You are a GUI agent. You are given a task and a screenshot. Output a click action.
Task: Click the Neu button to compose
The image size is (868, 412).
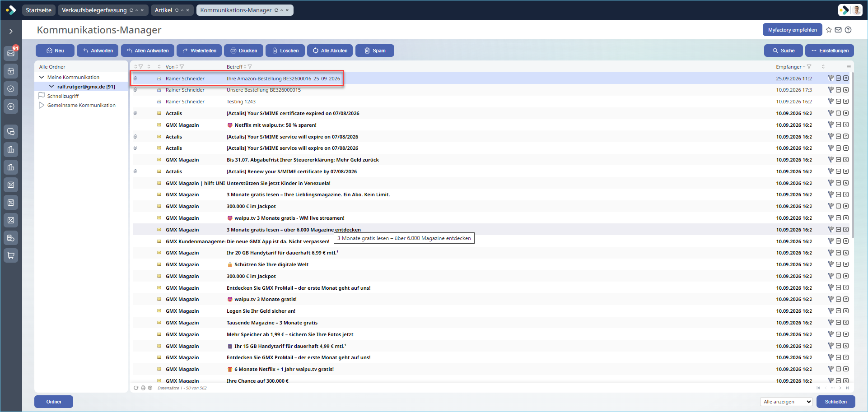(x=55, y=51)
